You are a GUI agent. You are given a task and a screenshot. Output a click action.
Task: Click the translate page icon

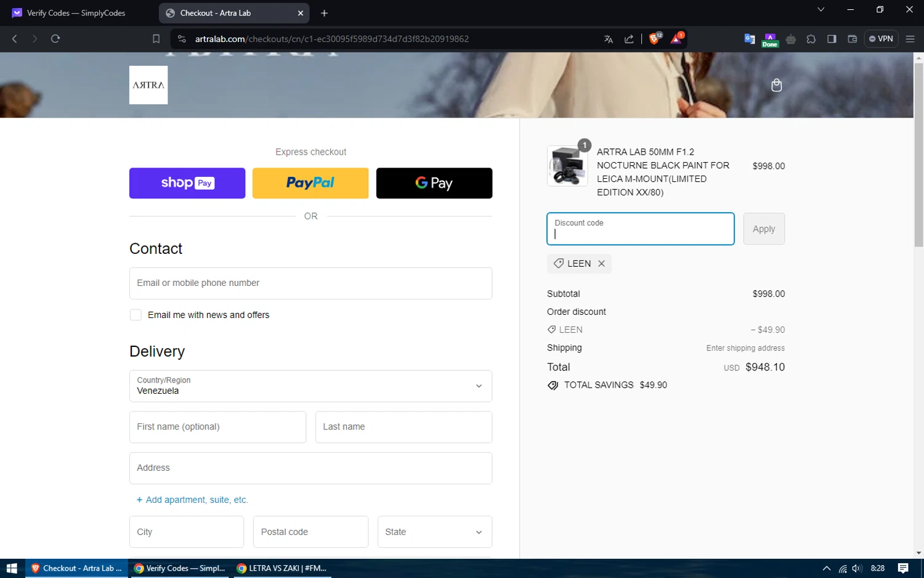tap(609, 39)
